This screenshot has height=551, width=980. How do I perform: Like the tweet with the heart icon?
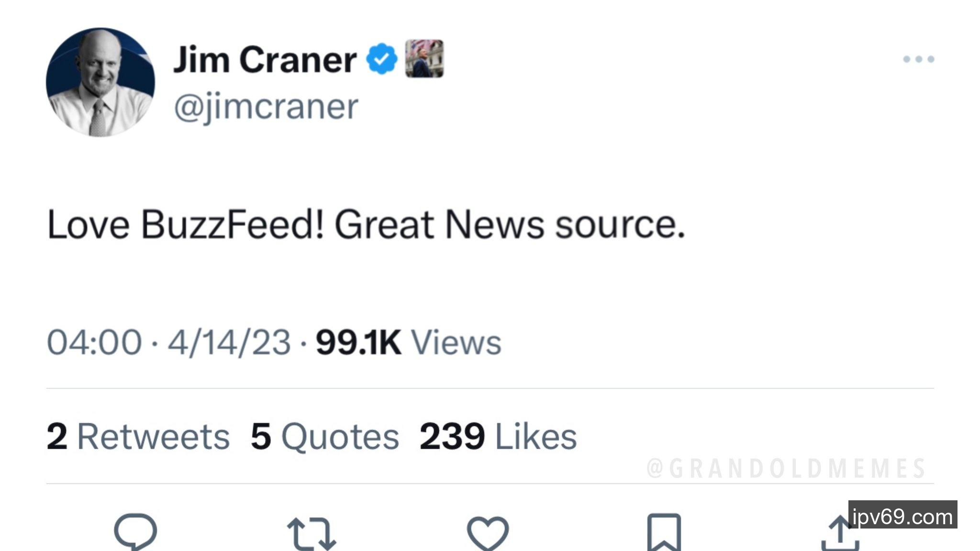click(x=488, y=532)
